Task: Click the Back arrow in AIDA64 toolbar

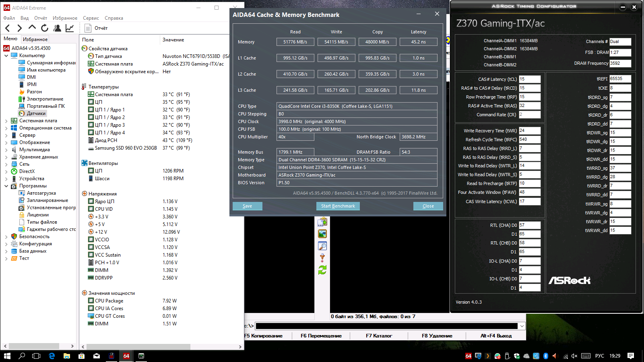Action: [7, 28]
